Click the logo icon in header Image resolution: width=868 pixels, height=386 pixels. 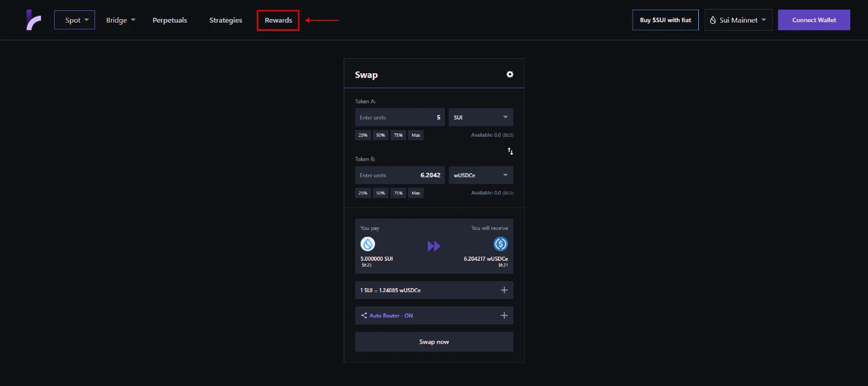point(34,20)
